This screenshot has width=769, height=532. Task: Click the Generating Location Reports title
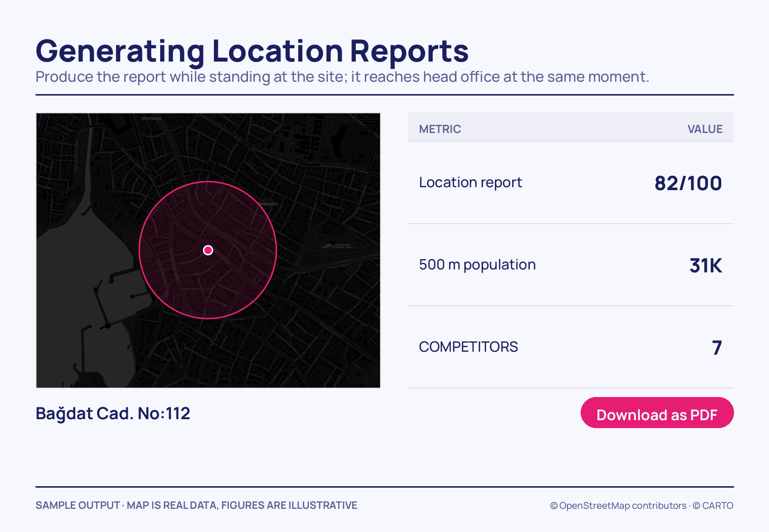pyautogui.click(x=252, y=51)
